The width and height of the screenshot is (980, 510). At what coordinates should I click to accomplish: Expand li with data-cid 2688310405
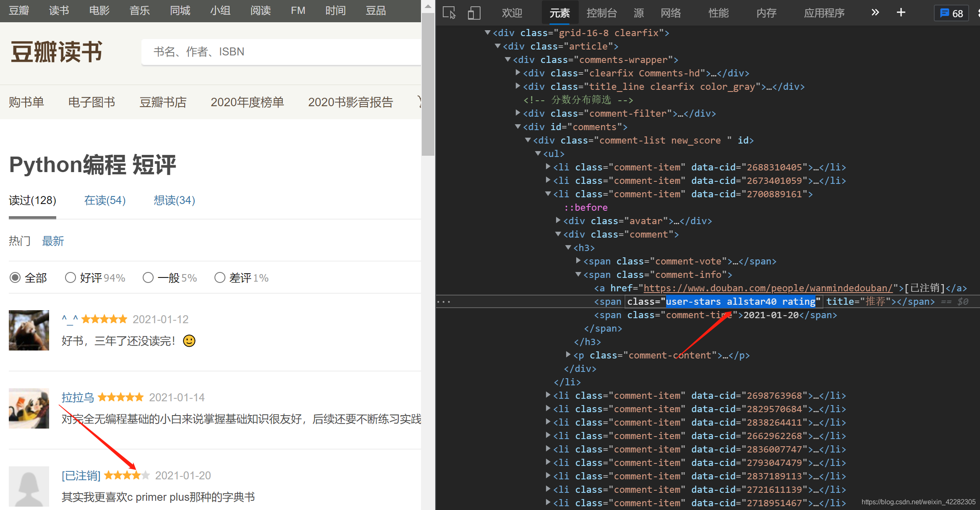(548, 167)
